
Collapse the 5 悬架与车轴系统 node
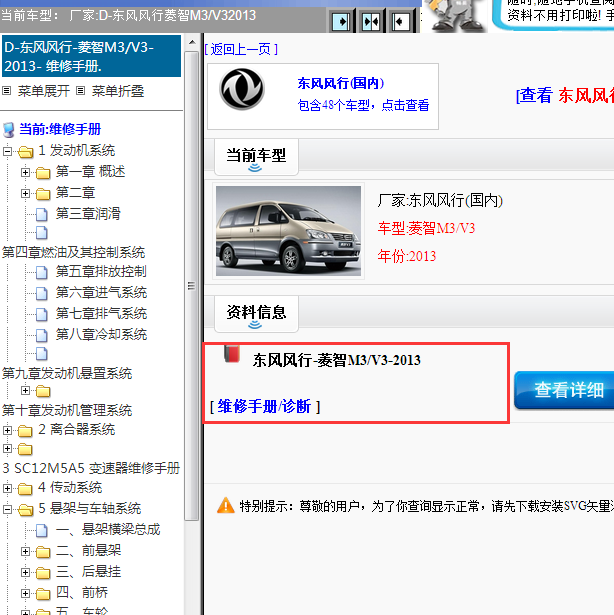[x=7, y=509]
